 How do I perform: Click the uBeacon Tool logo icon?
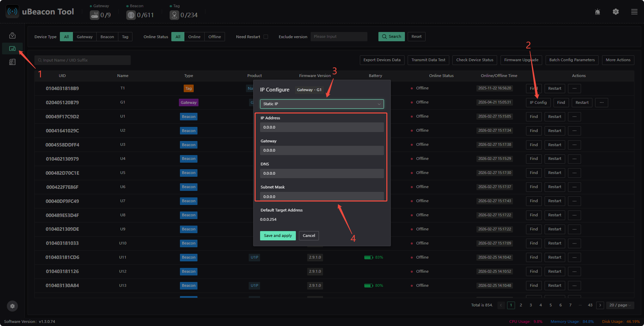pyautogui.click(x=13, y=12)
